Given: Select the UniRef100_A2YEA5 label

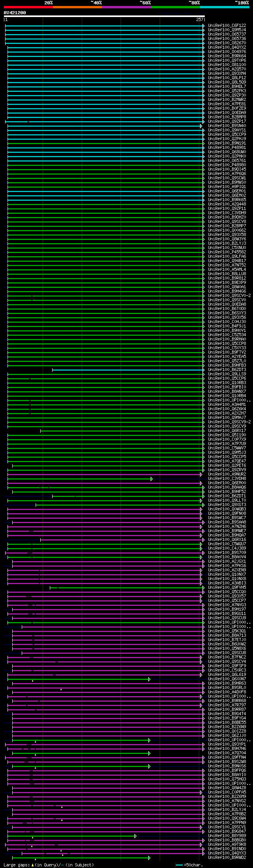Looking at the screenshot, I should pyautogui.click(x=227, y=356).
